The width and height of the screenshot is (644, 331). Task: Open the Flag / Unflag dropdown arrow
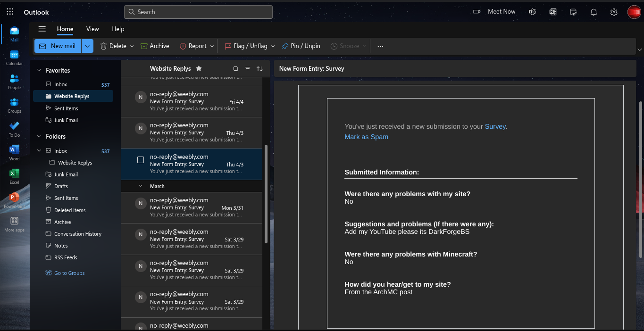(273, 46)
